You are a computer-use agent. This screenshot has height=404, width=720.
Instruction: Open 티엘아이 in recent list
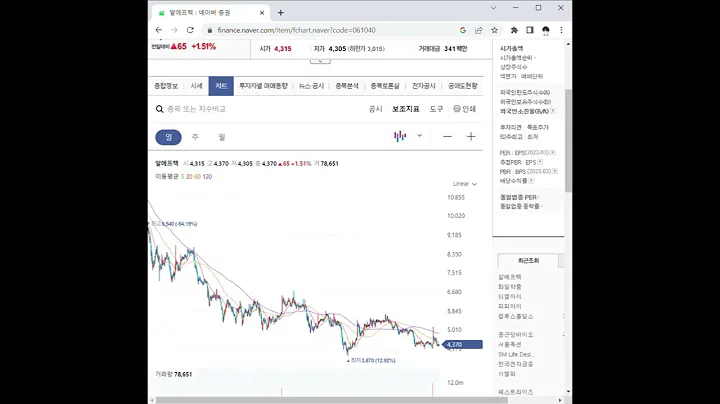[x=510, y=297]
